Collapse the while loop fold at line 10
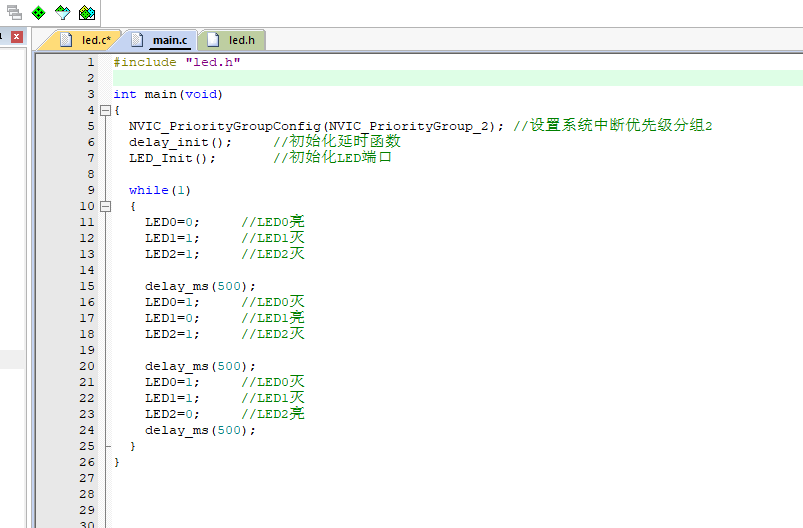The image size is (803, 528). 105,206
